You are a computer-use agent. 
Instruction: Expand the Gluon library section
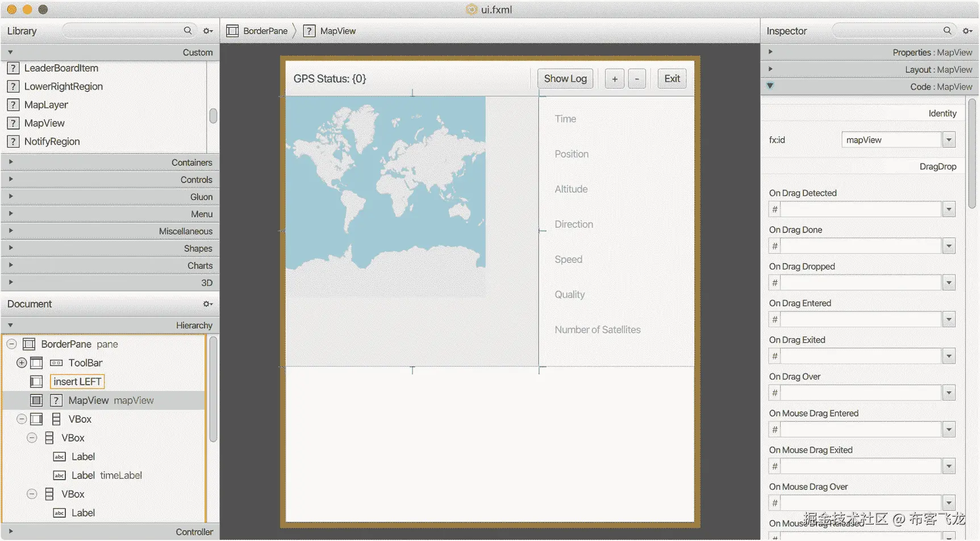point(10,196)
